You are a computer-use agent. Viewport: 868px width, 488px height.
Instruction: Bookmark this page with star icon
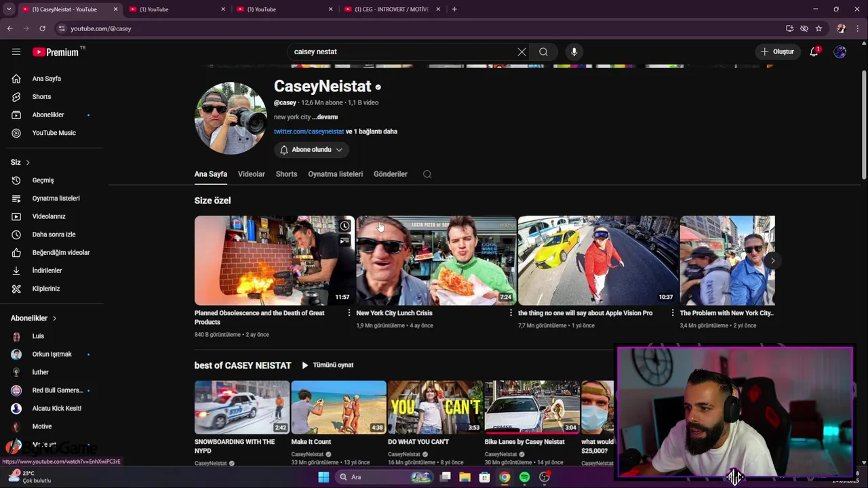(x=818, y=28)
